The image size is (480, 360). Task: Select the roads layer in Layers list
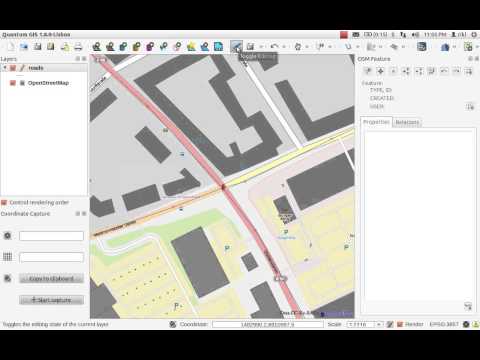click(36, 68)
